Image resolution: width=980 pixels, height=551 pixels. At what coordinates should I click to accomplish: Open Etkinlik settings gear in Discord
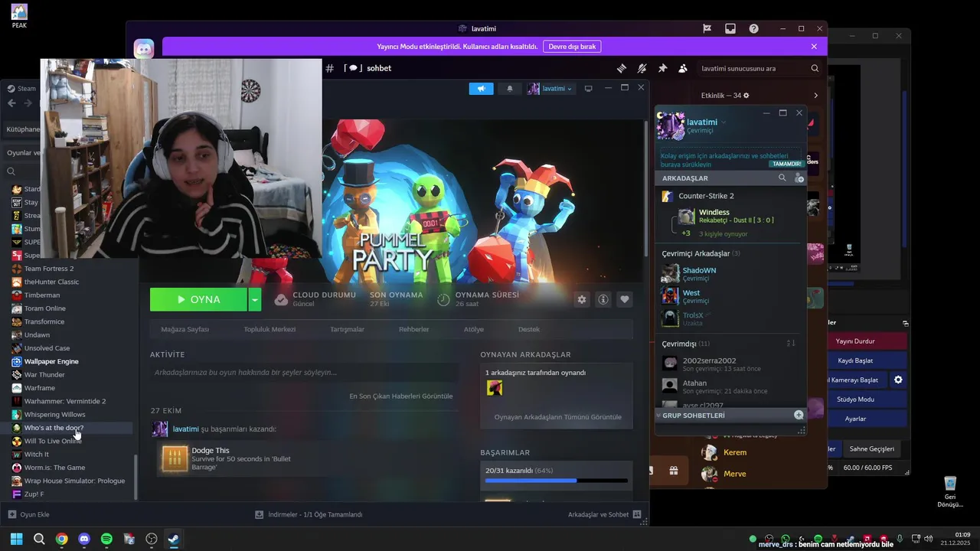pyautogui.click(x=746, y=96)
